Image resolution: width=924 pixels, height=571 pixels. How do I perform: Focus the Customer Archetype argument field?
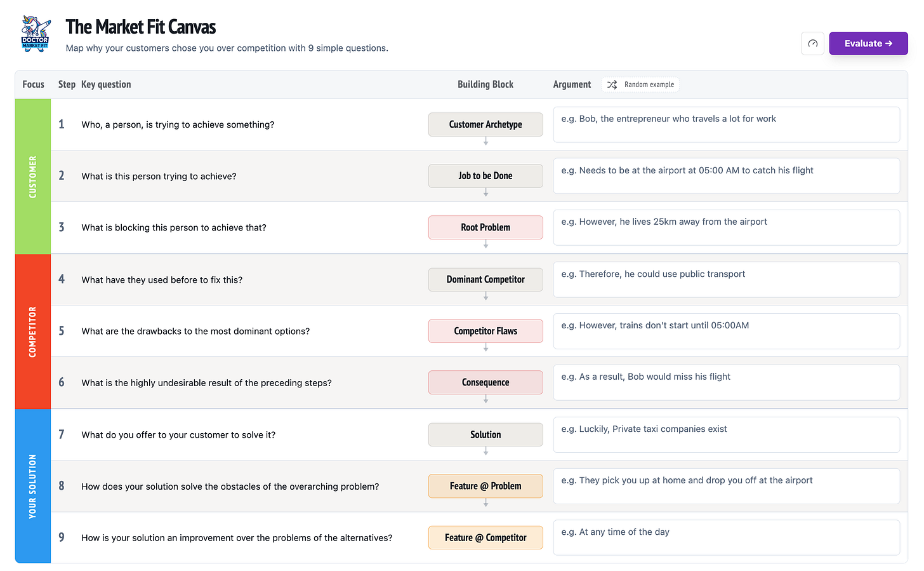click(x=726, y=124)
